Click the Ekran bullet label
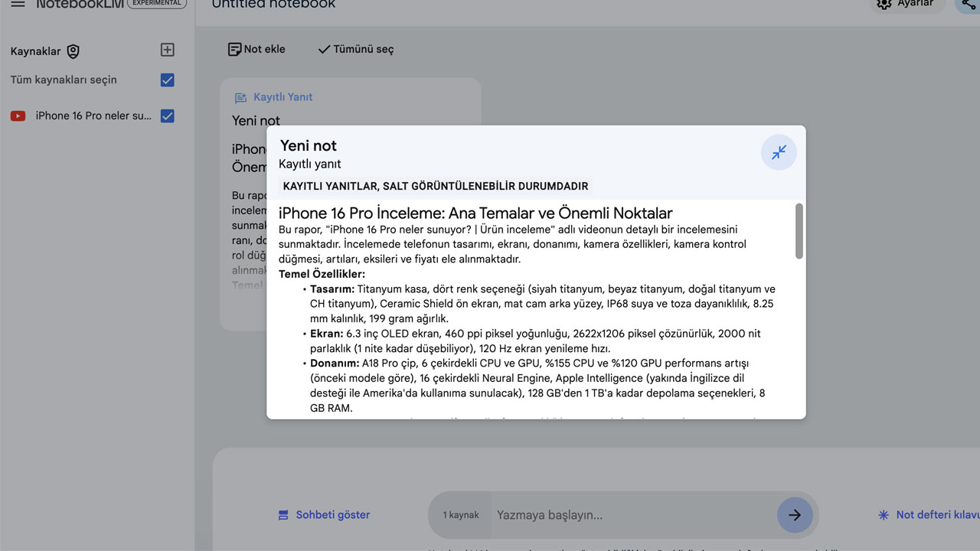 [x=327, y=334]
